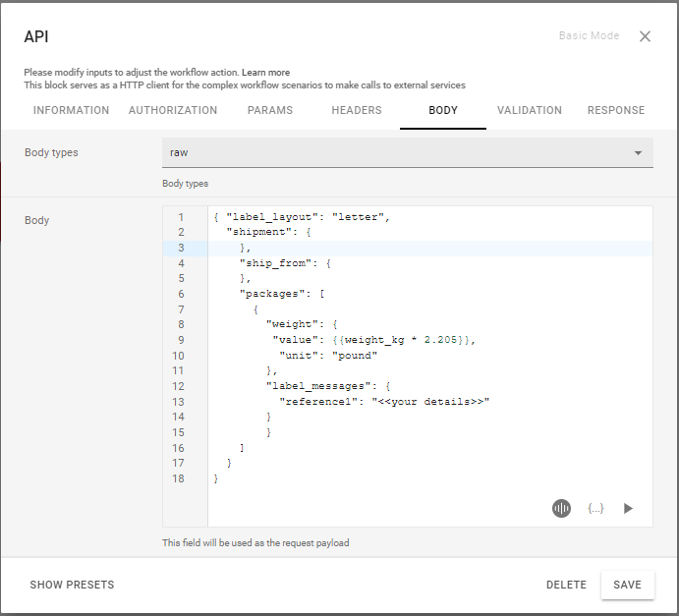The height and width of the screenshot is (616, 679).
Task: Open the Validation tab
Action: tap(530, 111)
